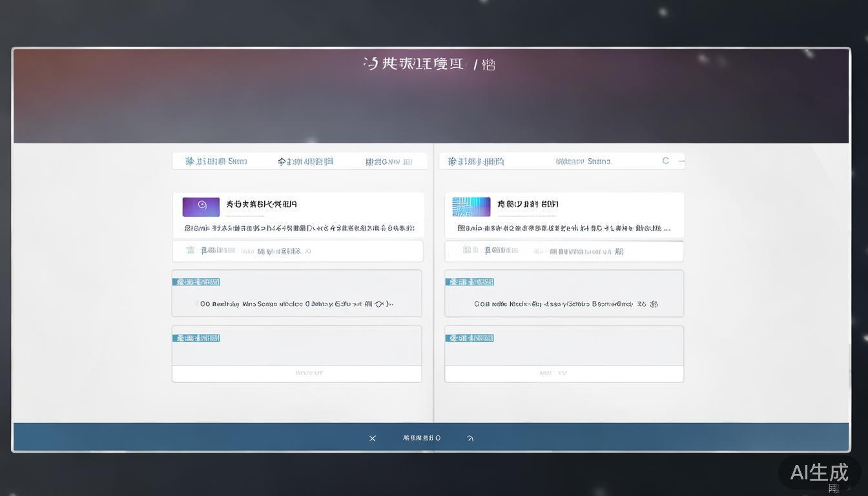Click the title text in the top header banner

click(x=429, y=64)
